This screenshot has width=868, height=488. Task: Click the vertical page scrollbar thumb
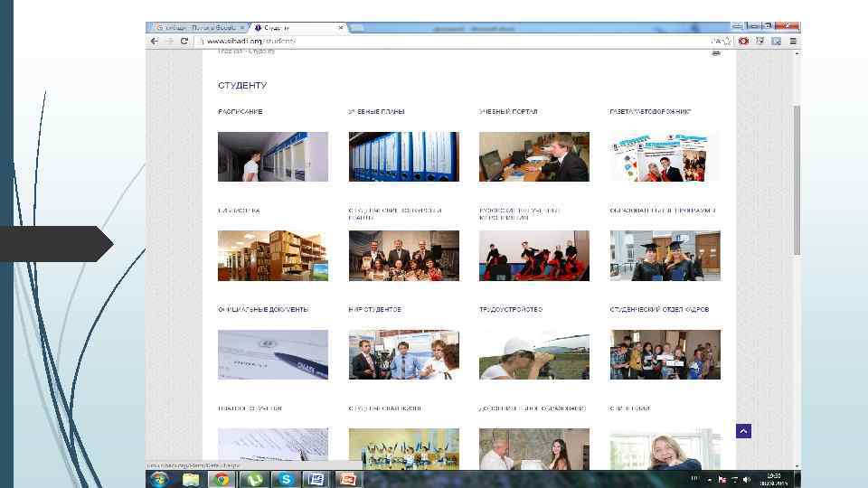(x=797, y=180)
